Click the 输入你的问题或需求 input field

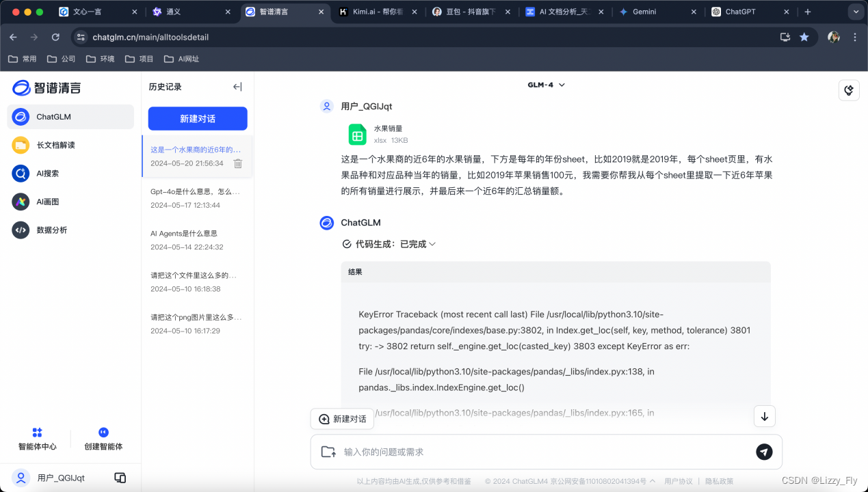[x=546, y=452]
